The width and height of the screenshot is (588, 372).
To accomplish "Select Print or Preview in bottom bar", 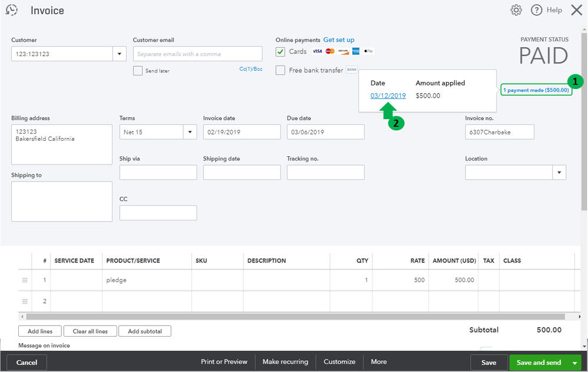I will point(224,361).
